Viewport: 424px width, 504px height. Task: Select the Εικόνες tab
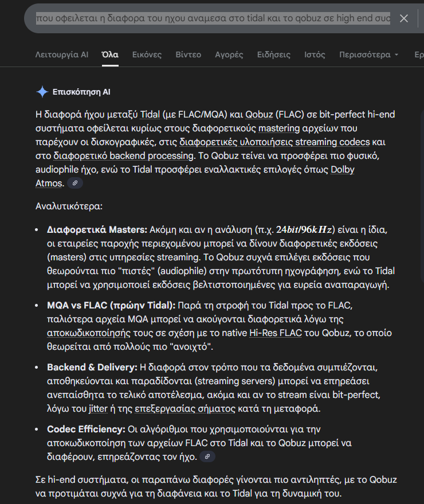(x=147, y=55)
